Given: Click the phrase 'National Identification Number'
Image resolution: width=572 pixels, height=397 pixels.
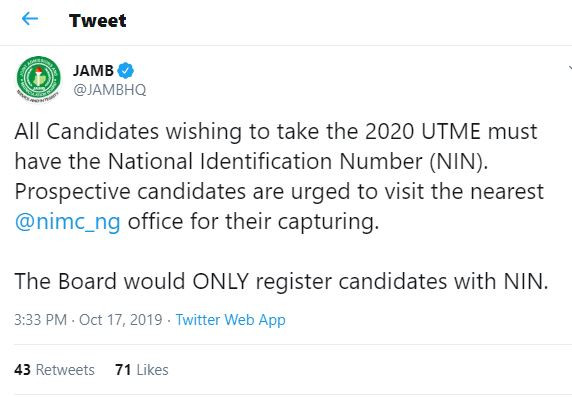Looking at the screenshot, I should tap(265, 161).
